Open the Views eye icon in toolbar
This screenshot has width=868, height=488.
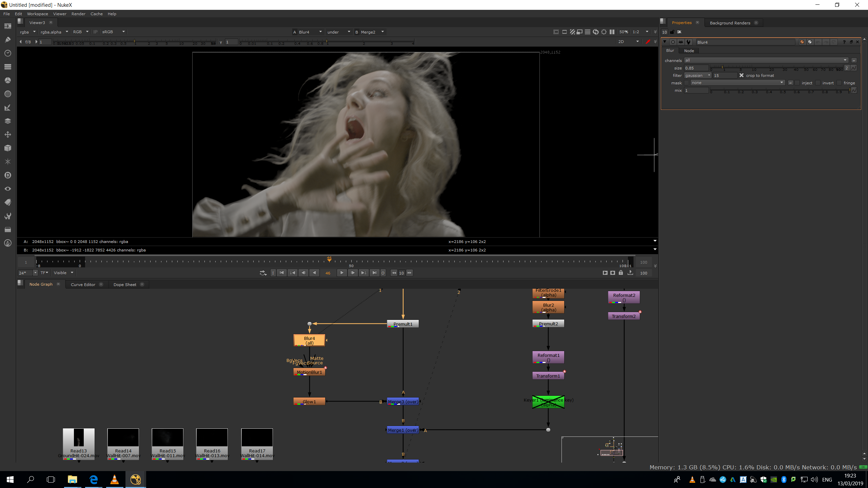tap(7, 189)
